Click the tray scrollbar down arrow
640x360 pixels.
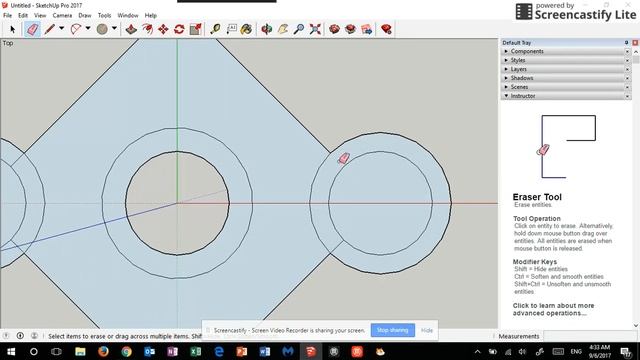tap(636, 326)
